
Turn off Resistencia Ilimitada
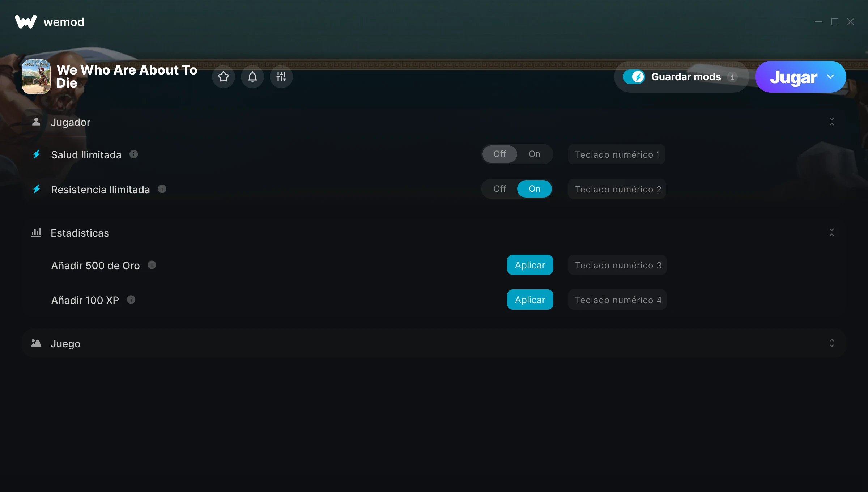point(499,189)
